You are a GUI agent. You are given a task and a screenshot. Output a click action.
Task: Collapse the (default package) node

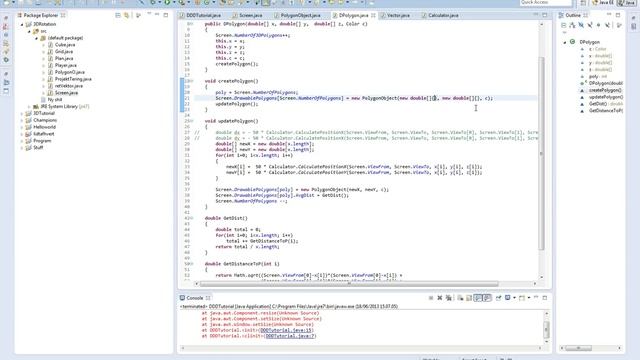[x=36, y=38]
